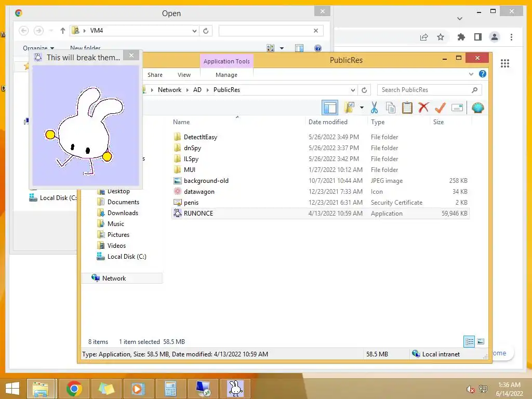Click the shell globe icon in PublicRes toolbar
This screenshot has width=532, height=399.
[x=478, y=108]
